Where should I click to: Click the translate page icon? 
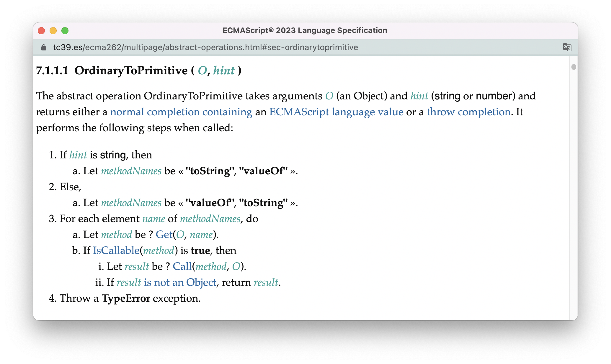pos(567,47)
